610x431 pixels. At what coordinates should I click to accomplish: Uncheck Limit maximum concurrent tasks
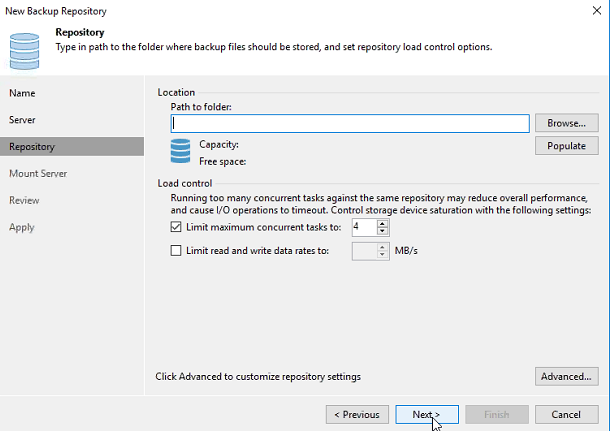point(177,228)
